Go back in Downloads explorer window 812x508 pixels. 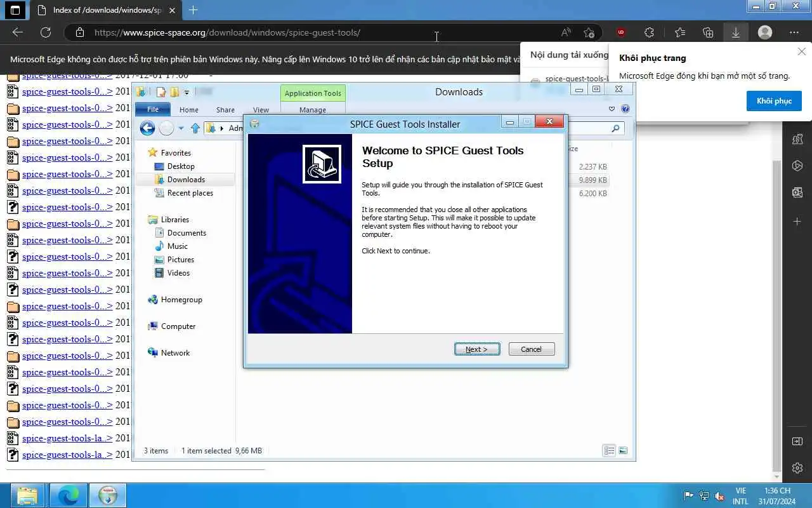147,128
